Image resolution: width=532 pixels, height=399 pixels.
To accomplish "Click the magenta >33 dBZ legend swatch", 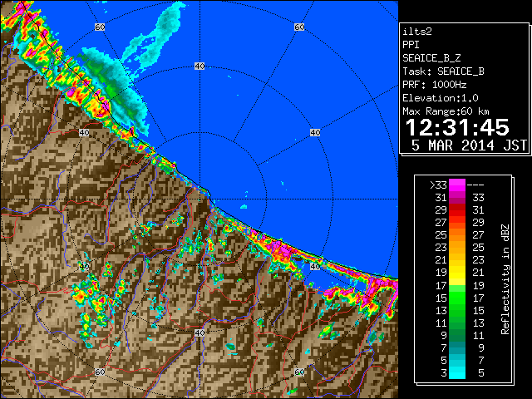I will 457,185.
